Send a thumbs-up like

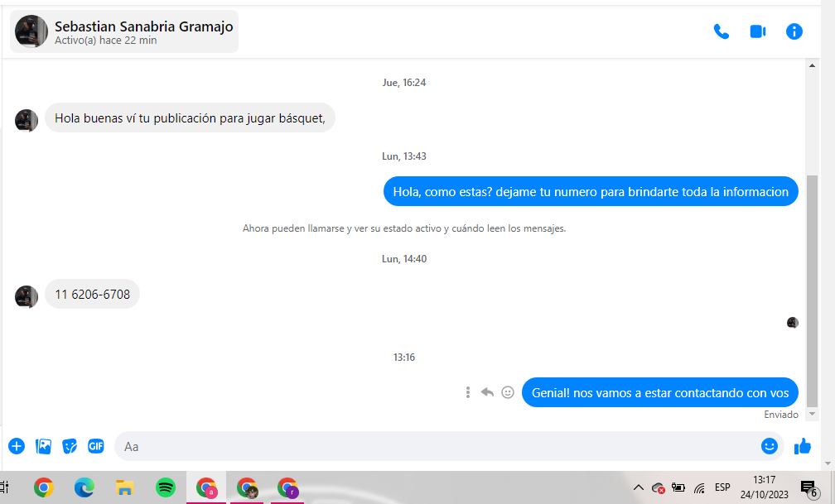click(802, 446)
